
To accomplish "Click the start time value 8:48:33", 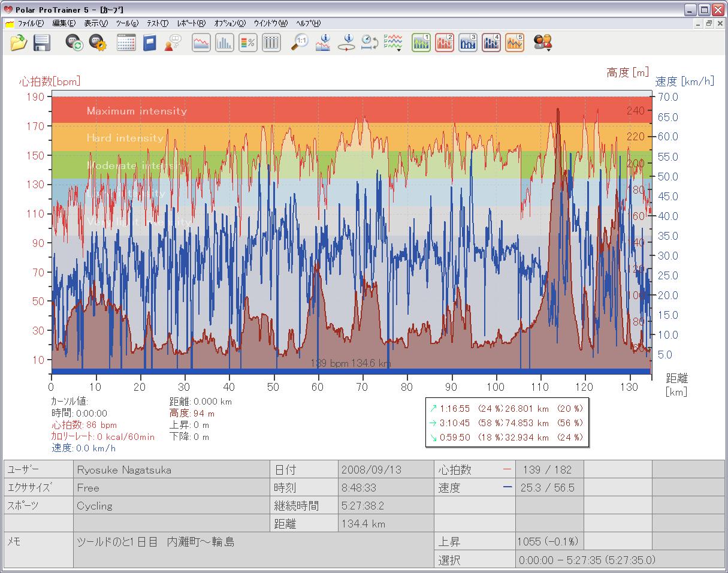I will click(386, 487).
